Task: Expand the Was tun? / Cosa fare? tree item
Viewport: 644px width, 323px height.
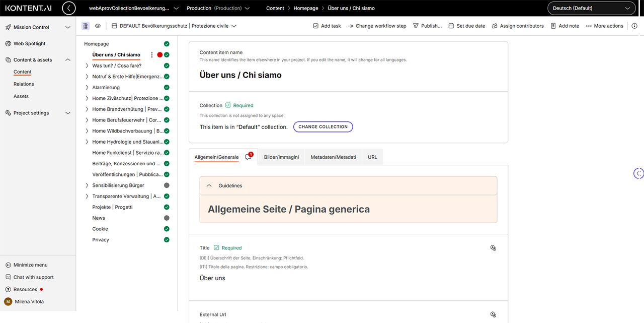Action: click(x=87, y=66)
